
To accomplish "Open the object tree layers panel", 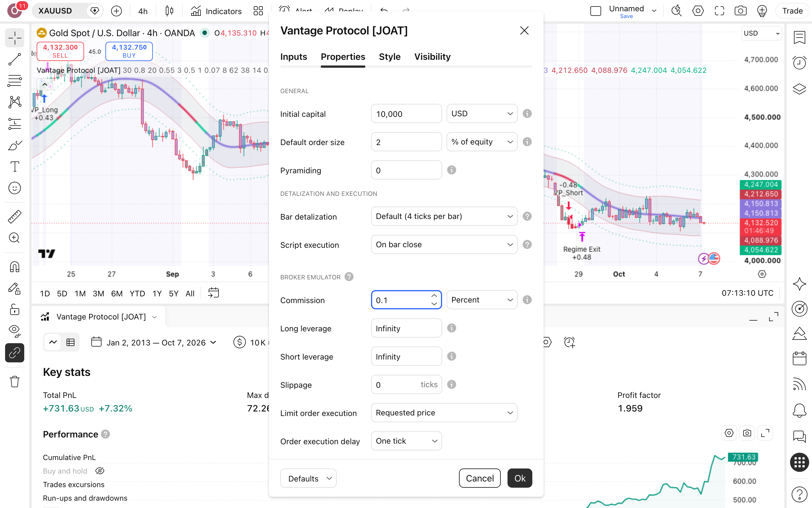I will [x=799, y=89].
